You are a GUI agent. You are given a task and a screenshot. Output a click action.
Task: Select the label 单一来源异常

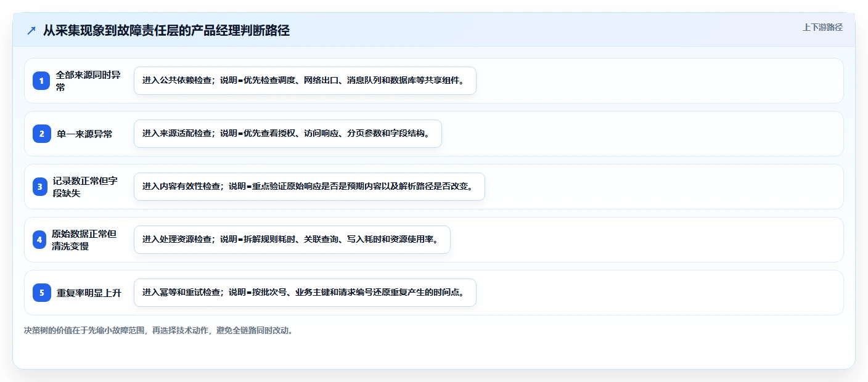[84, 134]
